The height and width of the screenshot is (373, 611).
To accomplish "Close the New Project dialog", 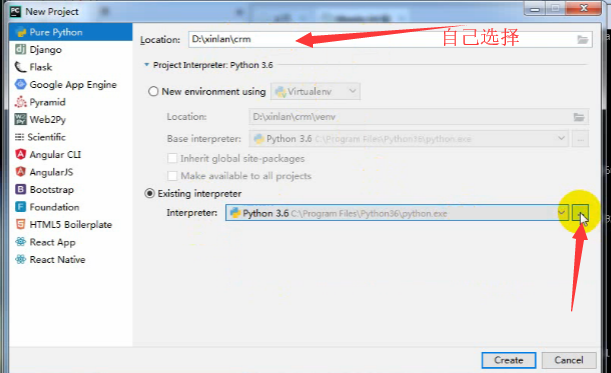I will click(584, 9).
